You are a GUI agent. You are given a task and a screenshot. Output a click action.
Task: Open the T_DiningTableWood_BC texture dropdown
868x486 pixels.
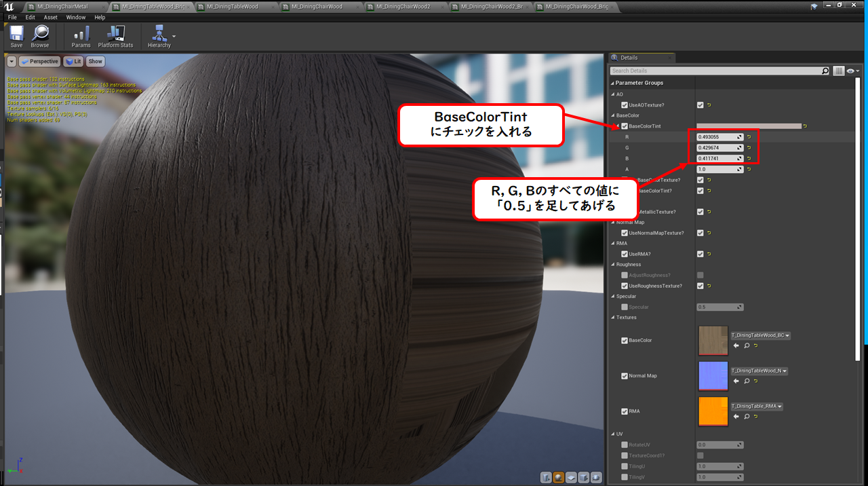tap(761, 335)
